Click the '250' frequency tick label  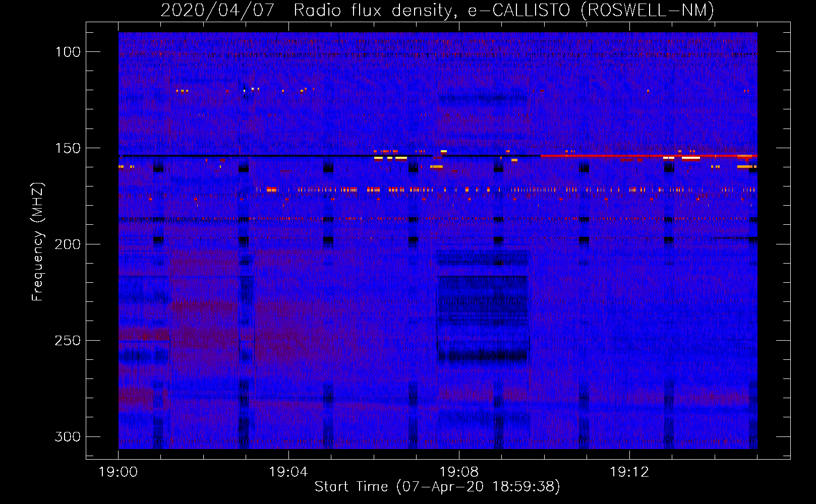point(68,341)
